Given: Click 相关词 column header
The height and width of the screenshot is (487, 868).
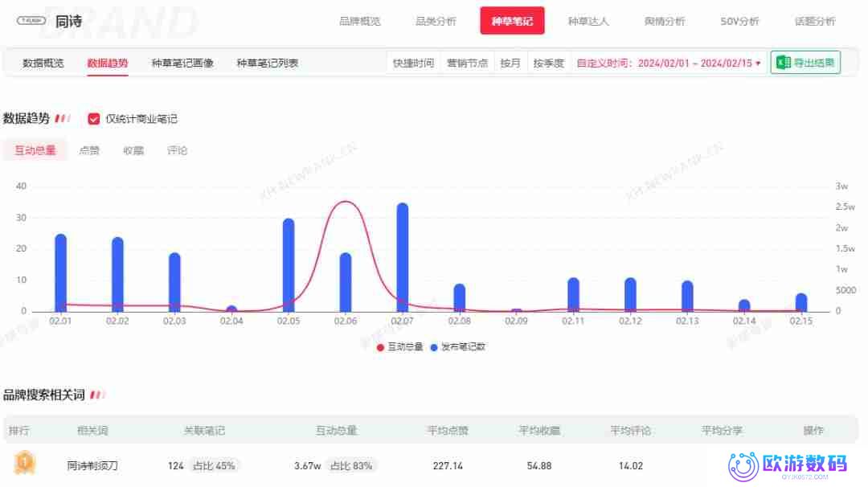Looking at the screenshot, I should click(92, 431).
